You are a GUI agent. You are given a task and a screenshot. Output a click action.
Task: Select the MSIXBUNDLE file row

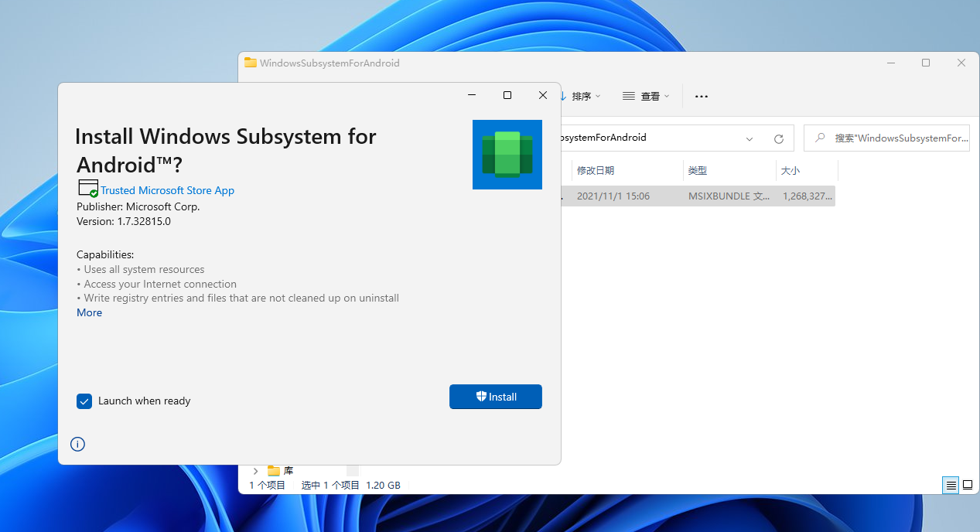pos(698,196)
